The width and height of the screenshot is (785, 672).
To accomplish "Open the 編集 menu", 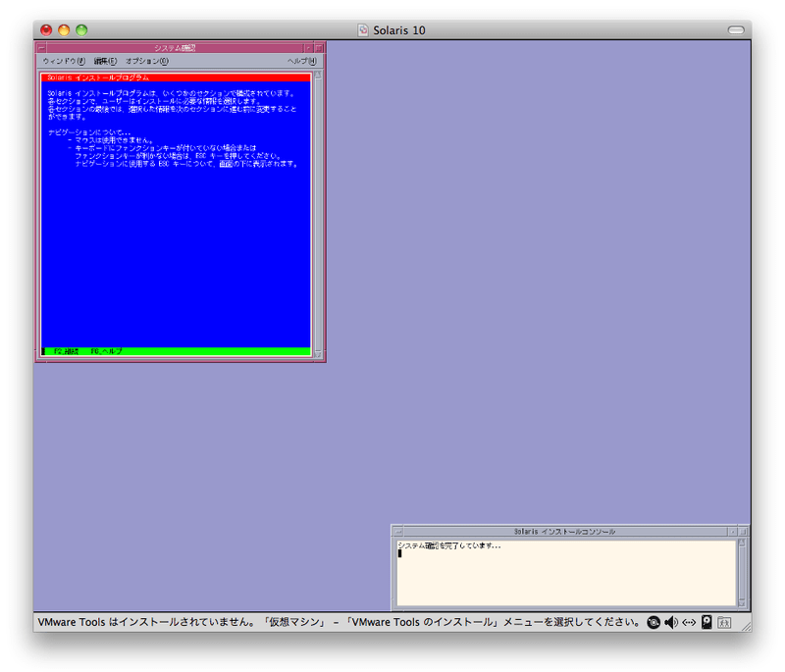I will pyautogui.click(x=105, y=61).
